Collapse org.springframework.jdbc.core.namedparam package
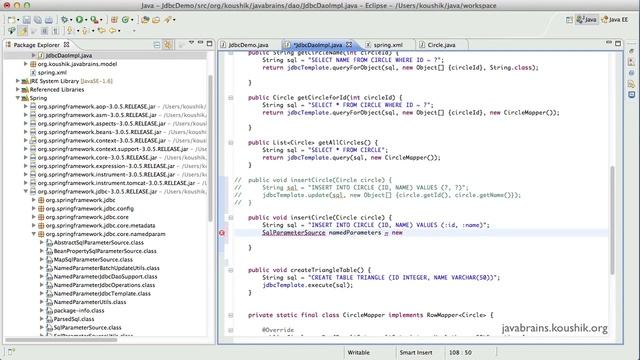This screenshot has height=360, width=640. pyautogui.click(x=34, y=234)
